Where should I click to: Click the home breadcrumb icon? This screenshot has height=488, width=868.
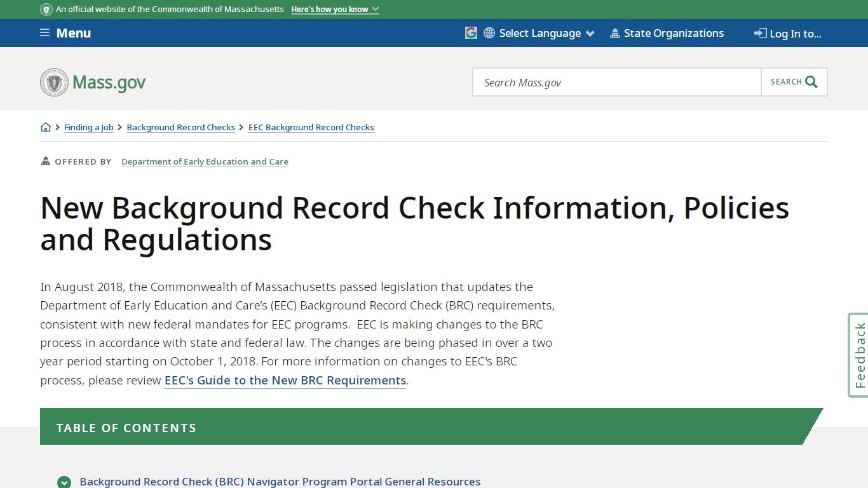click(46, 127)
